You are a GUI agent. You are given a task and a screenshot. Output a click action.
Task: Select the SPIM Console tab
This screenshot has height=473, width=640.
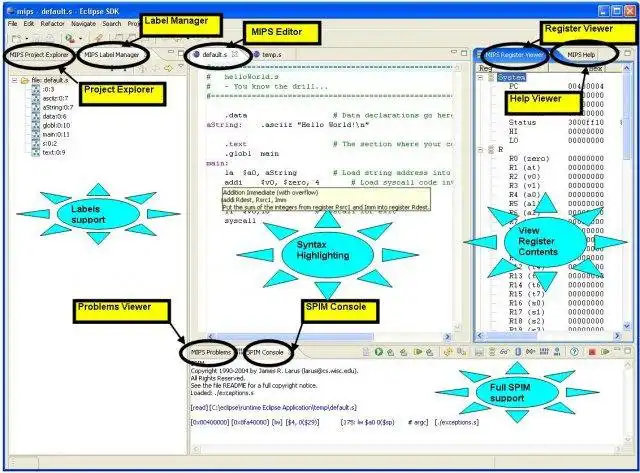point(265,352)
